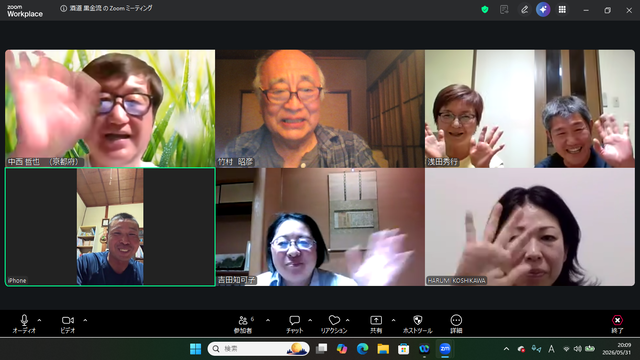Open the reactions heart menu
This screenshot has height=360, width=640.
(334, 324)
